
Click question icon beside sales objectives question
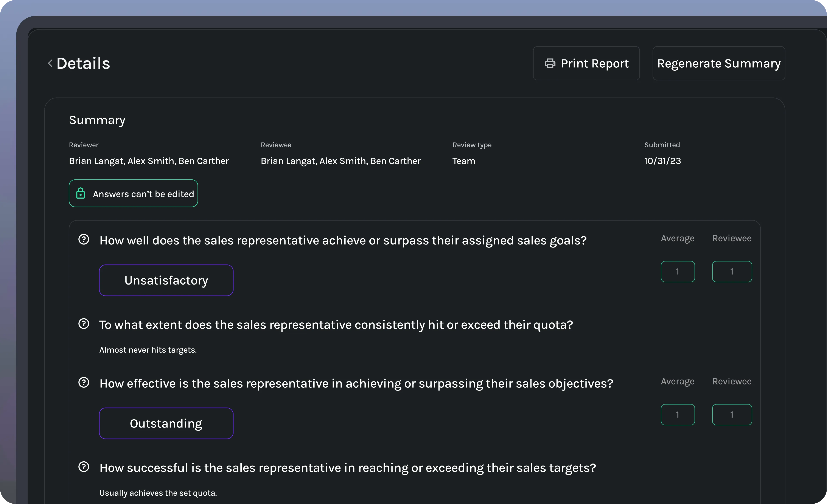click(x=84, y=383)
